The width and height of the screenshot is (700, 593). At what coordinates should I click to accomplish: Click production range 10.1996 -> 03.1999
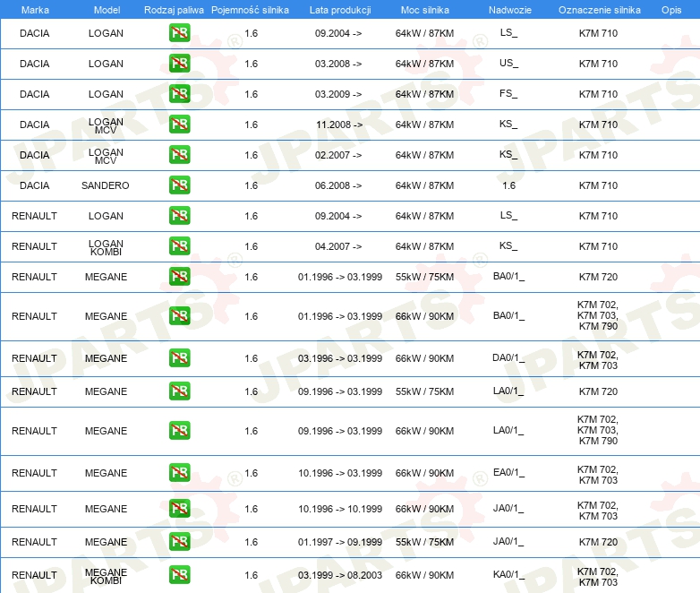340,473
